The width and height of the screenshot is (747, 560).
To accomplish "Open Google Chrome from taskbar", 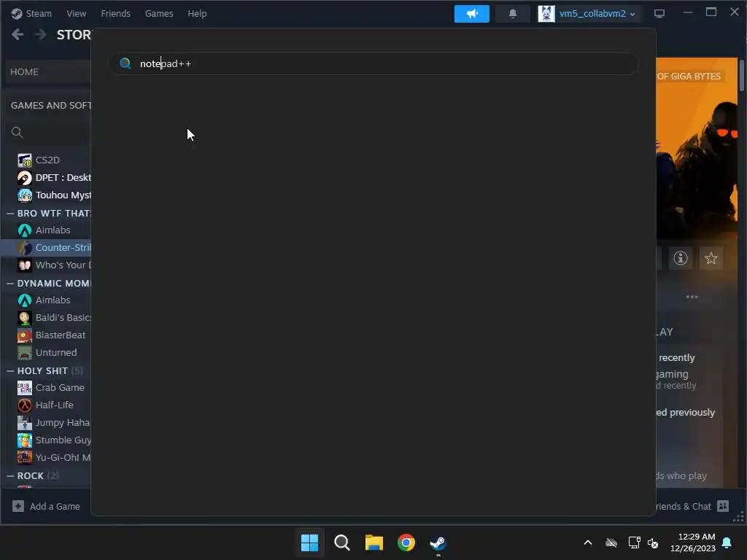I will pos(406,542).
